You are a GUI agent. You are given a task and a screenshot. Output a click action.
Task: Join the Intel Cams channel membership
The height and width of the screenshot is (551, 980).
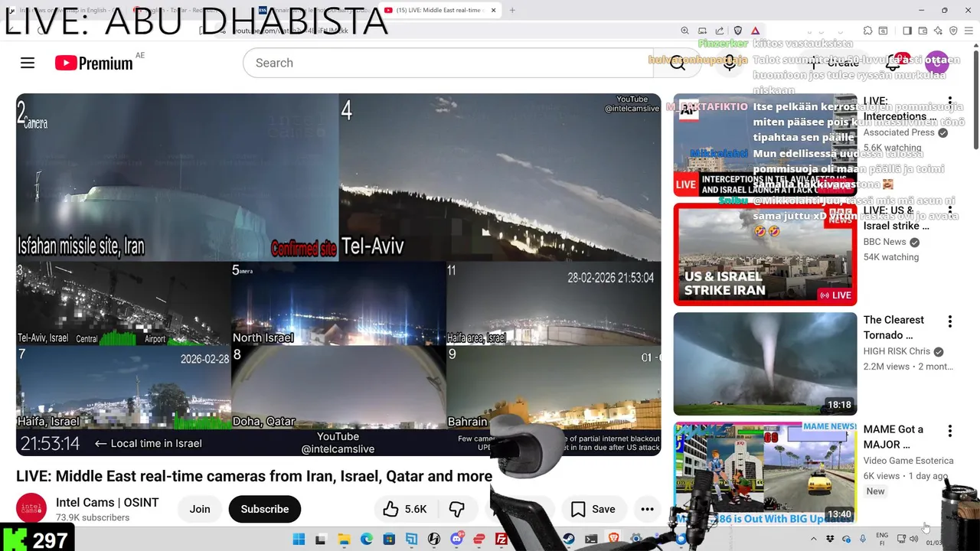click(200, 509)
